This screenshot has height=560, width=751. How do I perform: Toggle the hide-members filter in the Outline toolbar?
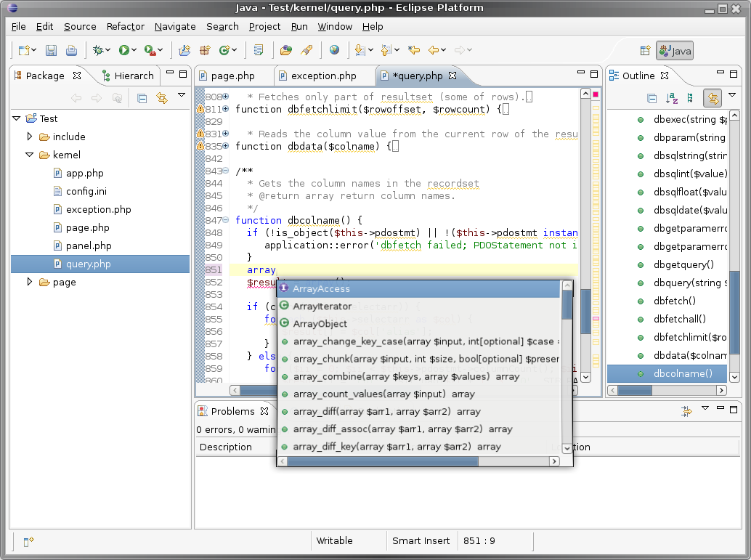click(690, 99)
